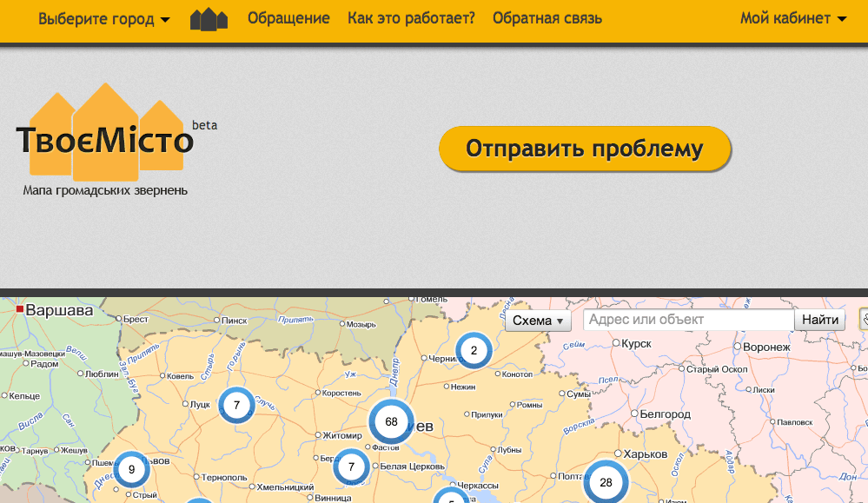Select the cluster marker showing 9

pyautogui.click(x=131, y=469)
